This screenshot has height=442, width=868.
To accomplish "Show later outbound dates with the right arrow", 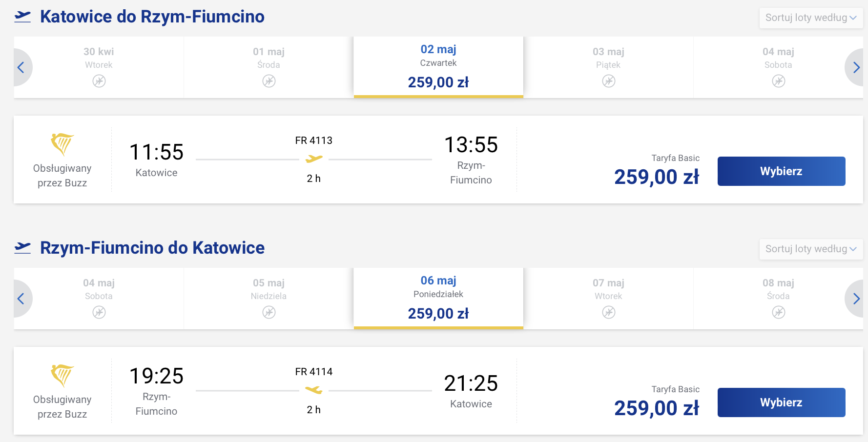I will pos(856,68).
